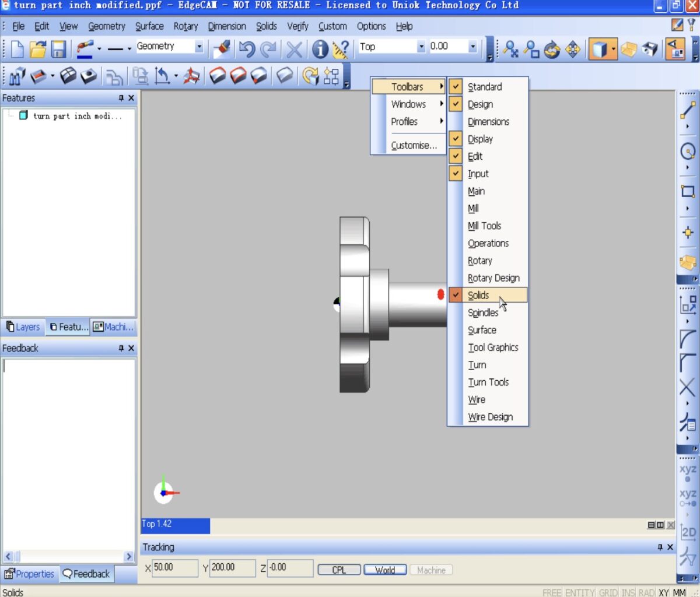Select the Line tool in design toolbar
Viewport: 700px width, 597px height.
[688, 111]
